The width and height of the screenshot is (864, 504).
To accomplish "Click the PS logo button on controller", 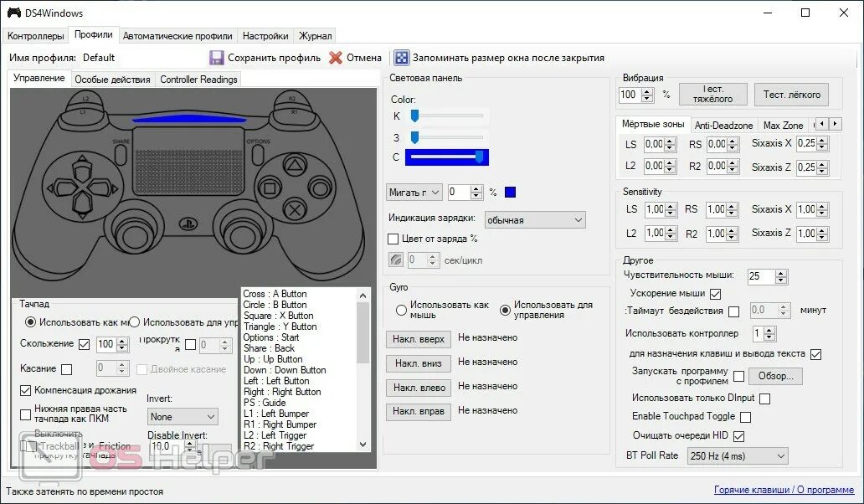I will click(188, 224).
